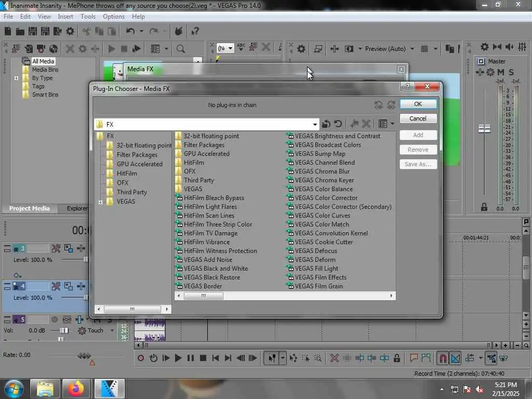The height and width of the screenshot is (399, 532).
Task: Click the Redo arrow icon
Action: tap(154, 32)
